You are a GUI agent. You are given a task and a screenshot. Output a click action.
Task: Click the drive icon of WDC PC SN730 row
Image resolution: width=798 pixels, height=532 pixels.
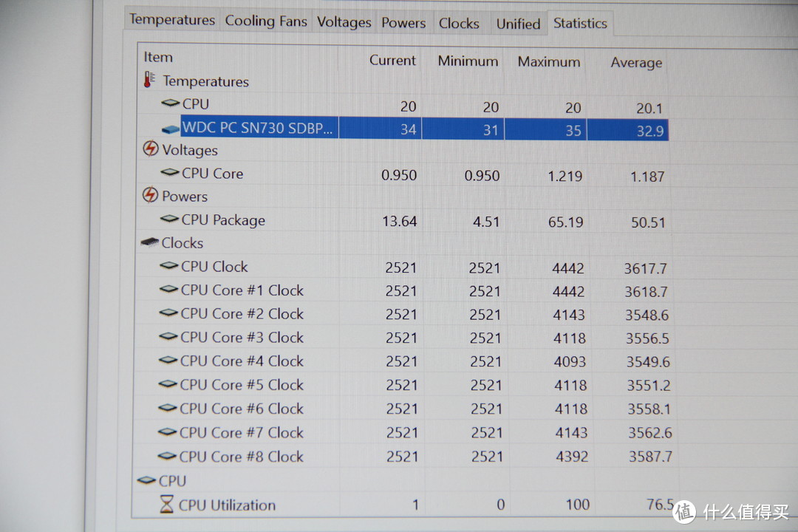171,129
